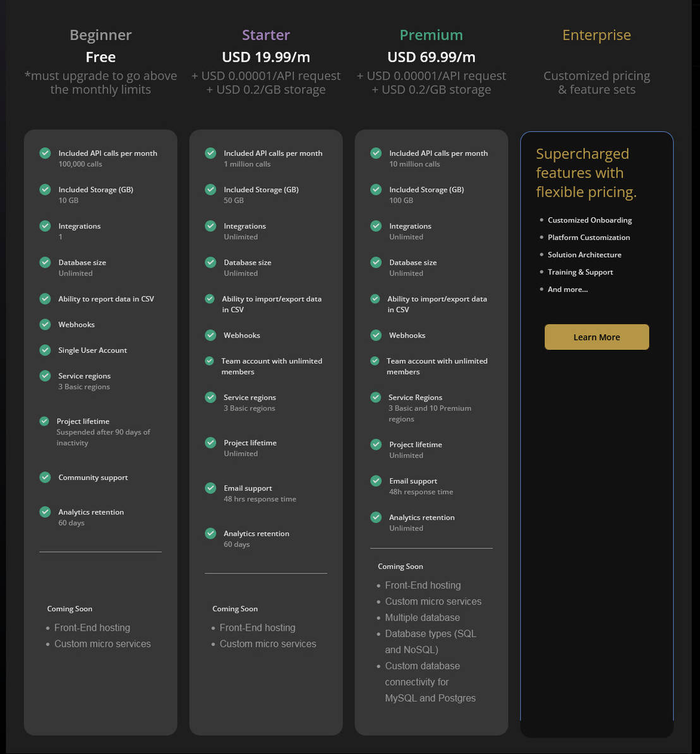Click Premium 'Multiple database' coming soon item
Screen dimensions: 700x754
[422, 618]
